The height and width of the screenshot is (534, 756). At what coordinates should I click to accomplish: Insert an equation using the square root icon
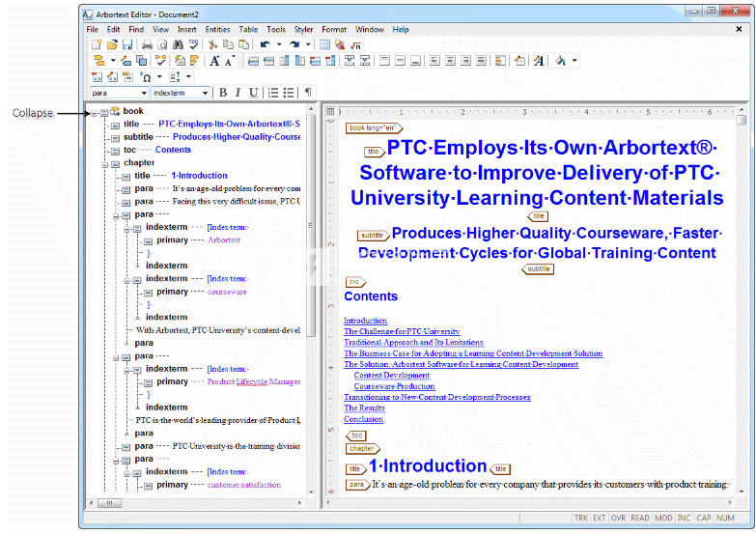(356, 45)
